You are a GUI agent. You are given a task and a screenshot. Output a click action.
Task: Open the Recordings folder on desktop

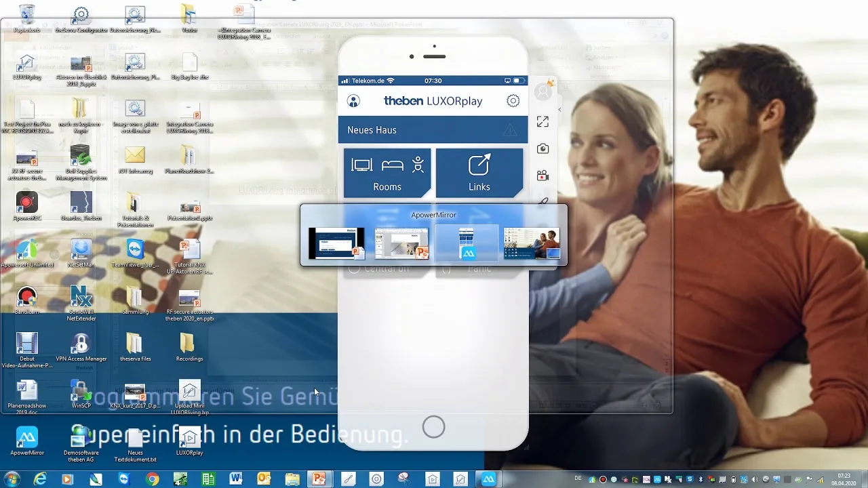189,347
